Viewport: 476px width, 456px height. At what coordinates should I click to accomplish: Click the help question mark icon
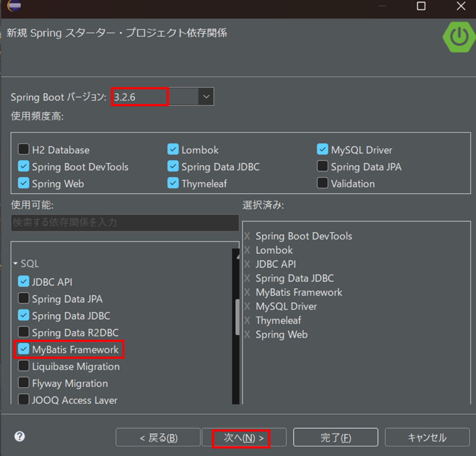coord(20,436)
